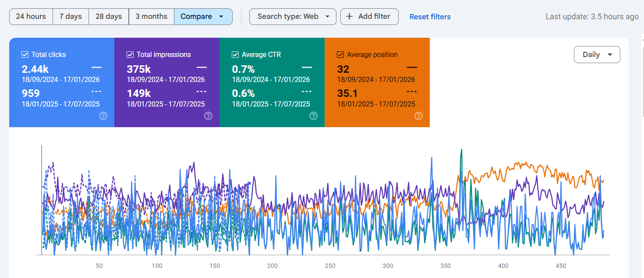644x278 pixels.
Task: Uncheck the Total clicks checkbox
Action: pyautogui.click(x=25, y=54)
